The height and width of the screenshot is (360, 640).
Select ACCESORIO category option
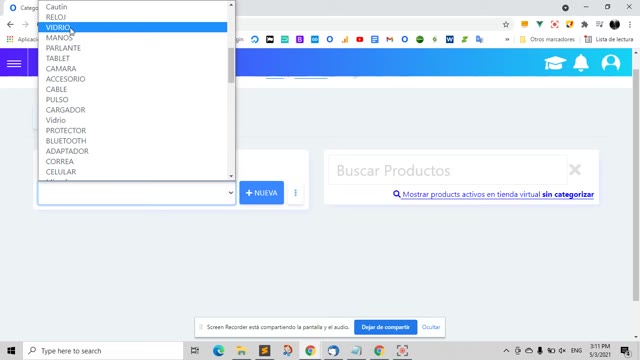pyautogui.click(x=133, y=79)
